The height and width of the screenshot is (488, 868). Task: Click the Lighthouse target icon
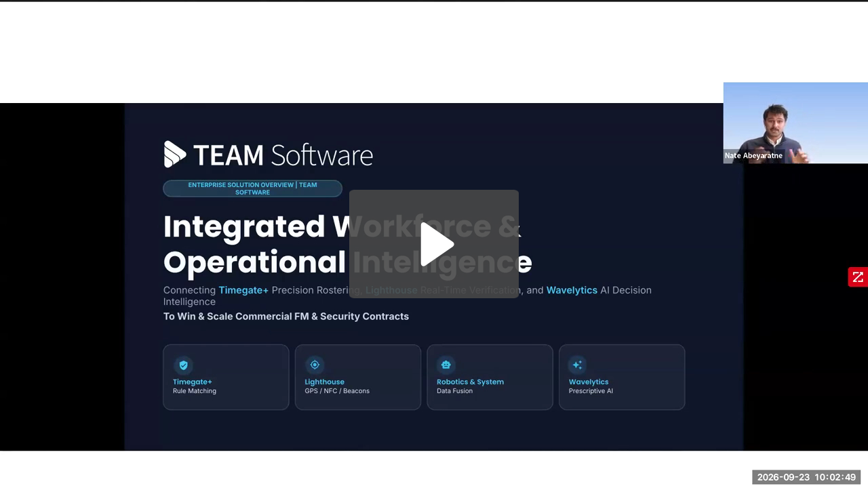pos(315,365)
